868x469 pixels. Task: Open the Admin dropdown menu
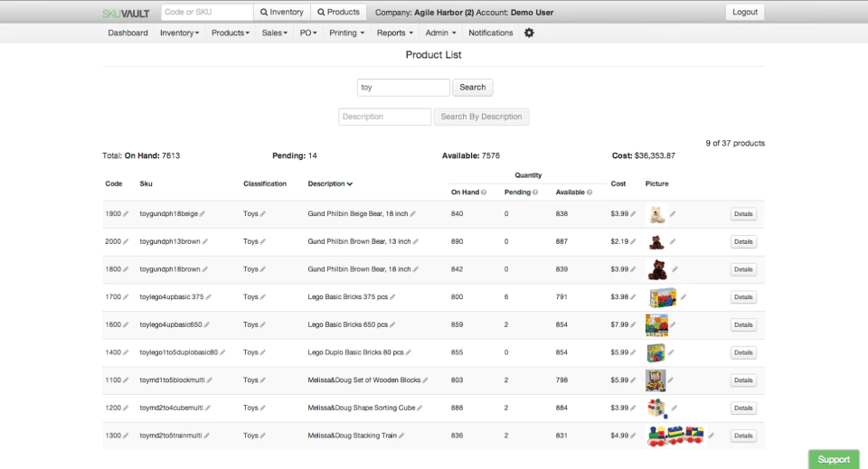pyautogui.click(x=440, y=33)
